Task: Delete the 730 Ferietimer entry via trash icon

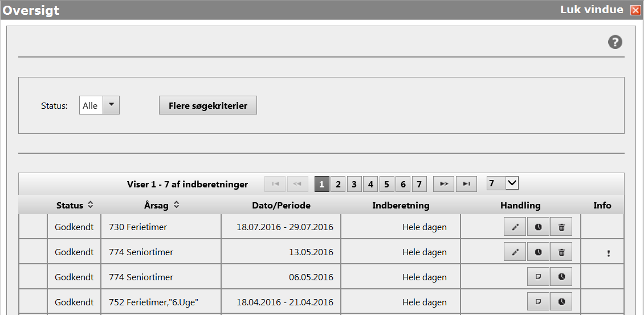Action: (561, 227)
